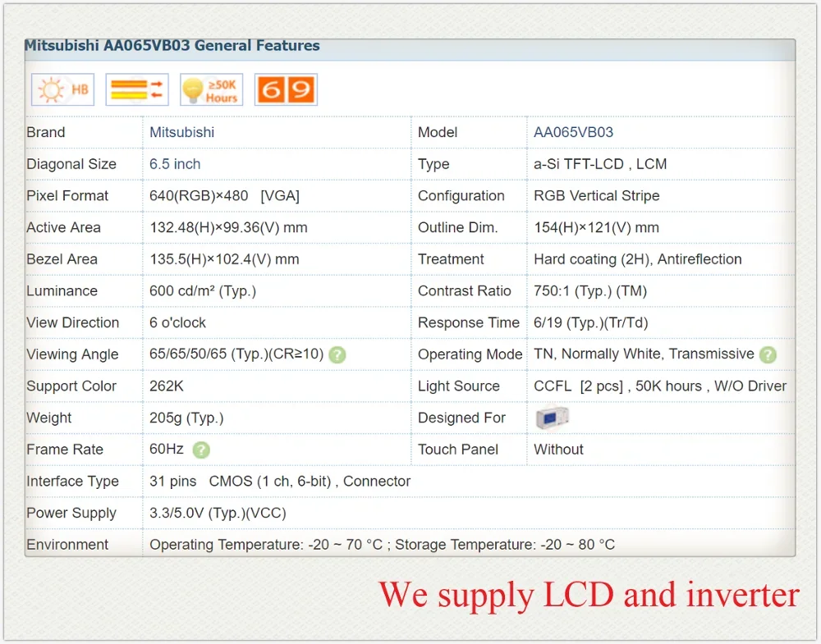The width and height of the screenshot is (821, 644).
Task: Open help icon beside Viewing Angle value
Action: [337, 354]
